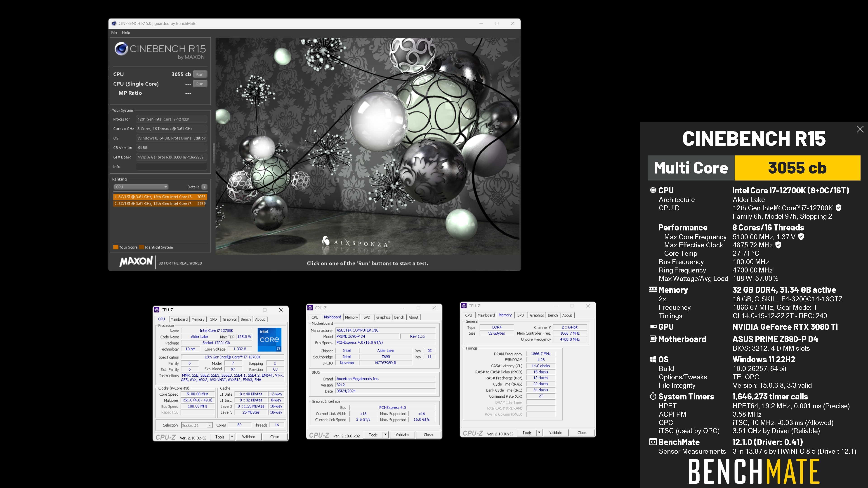Image resolution: width=868 pixels, height=488 pixels.
Task: Click the Motherboard icon in BenchMate panel
Action: [x=653, y=339]
